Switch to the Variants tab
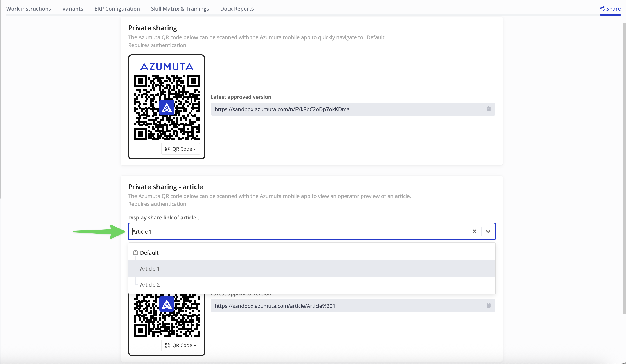 pyautogui.click(x=72, y=9)
